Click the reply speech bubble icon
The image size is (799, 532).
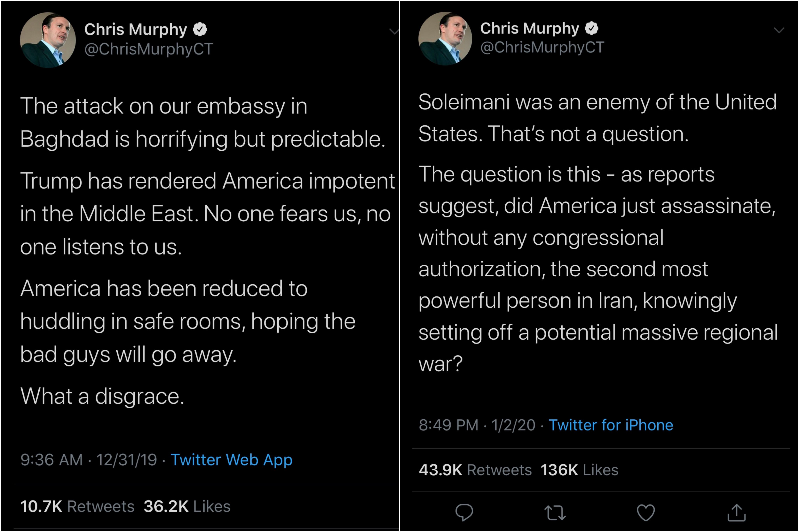464,512
